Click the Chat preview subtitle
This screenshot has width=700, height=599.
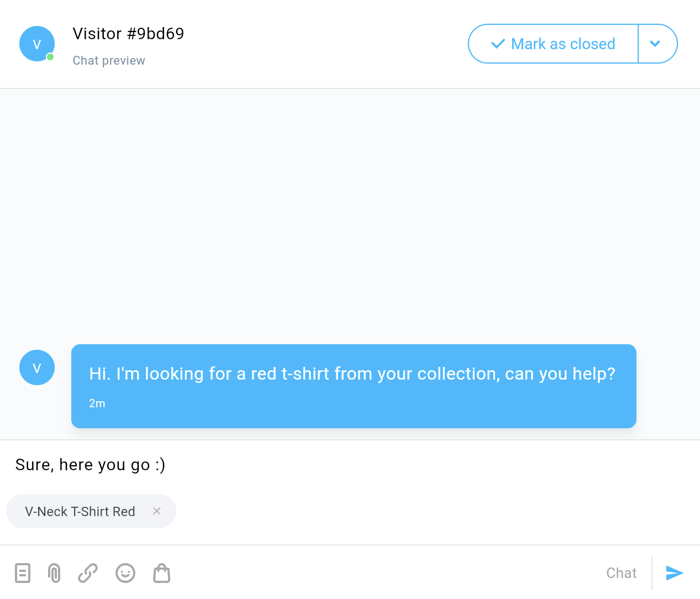[x=109, y=61]
